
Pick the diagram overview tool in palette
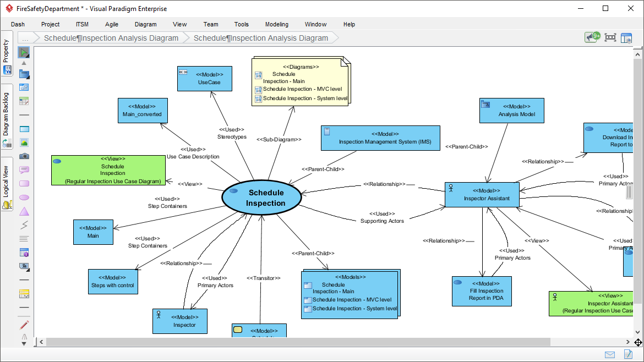[24, 87]
